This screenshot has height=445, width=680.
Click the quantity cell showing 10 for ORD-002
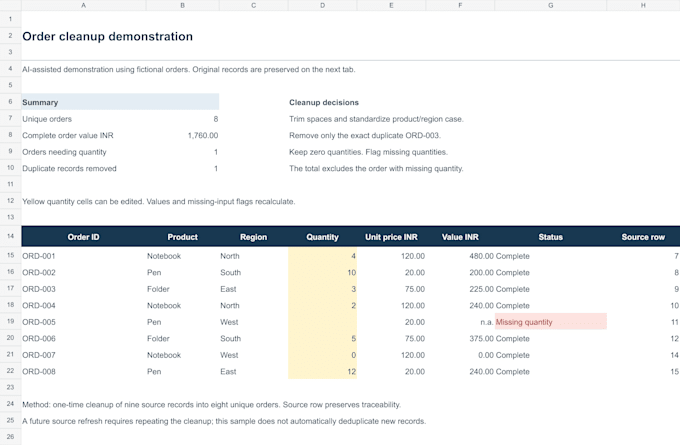click(x=322, y=272)
